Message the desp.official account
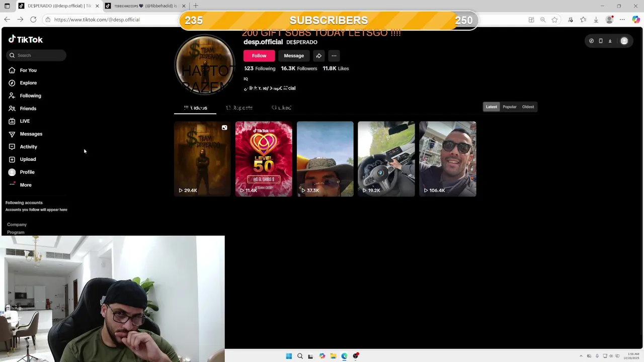The height and width of the screenshot is (362, 644). pos(294,56)
